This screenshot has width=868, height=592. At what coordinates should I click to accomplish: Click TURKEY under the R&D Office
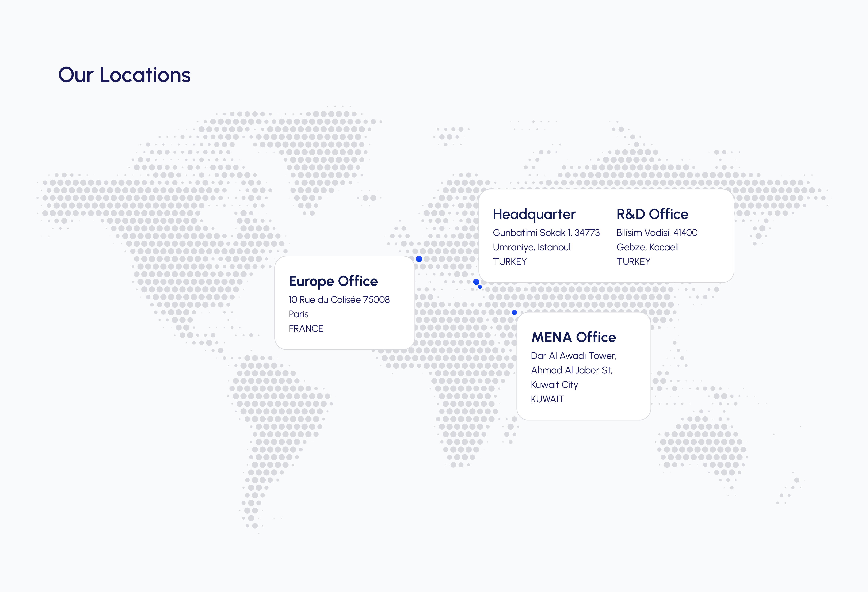[x=633, y=262]
